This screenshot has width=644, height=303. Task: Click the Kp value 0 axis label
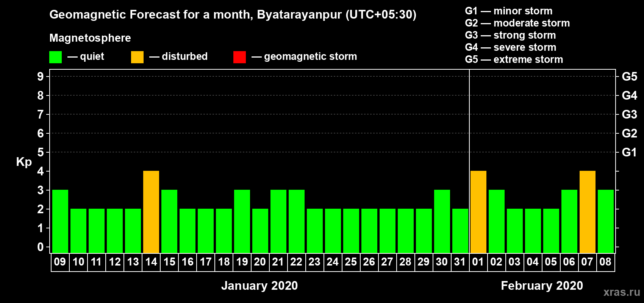(41, 247)
